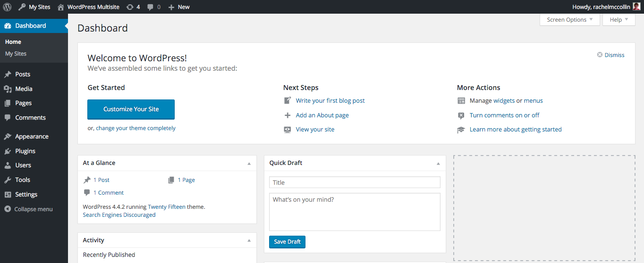Click the Customize Your Site button
The height and width of the screenshot is (263, 644).
point(131,109)
